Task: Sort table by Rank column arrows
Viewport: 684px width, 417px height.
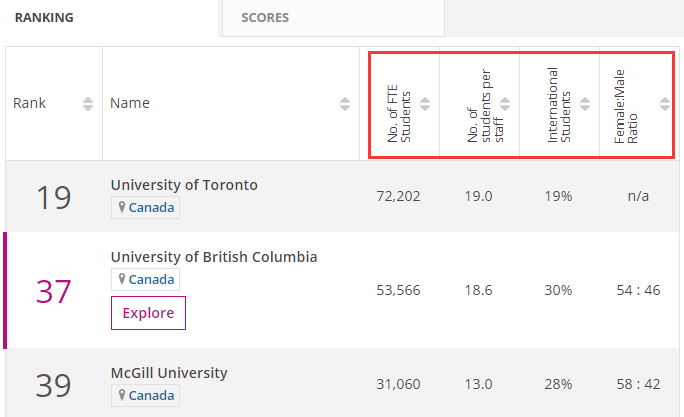Action: [88, 104]
